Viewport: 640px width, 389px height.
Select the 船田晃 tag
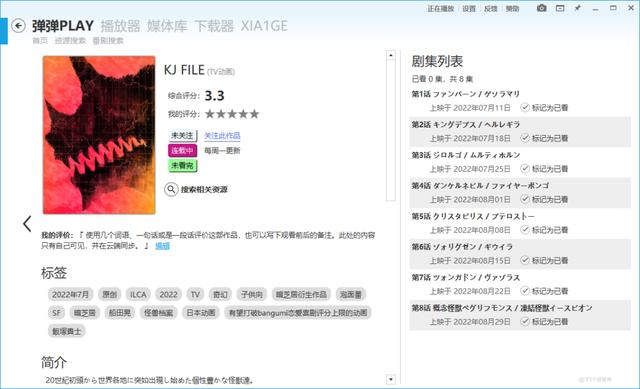[120, 313]
